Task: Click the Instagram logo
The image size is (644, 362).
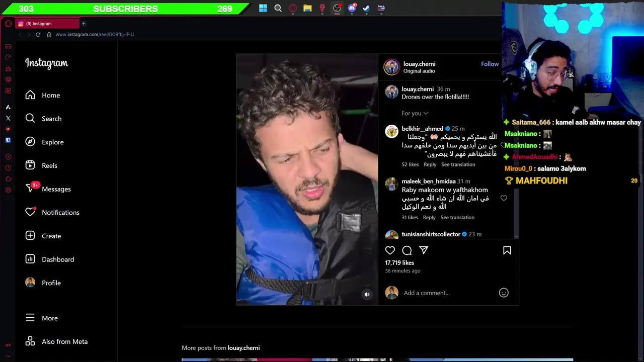Action: point(47,63)
